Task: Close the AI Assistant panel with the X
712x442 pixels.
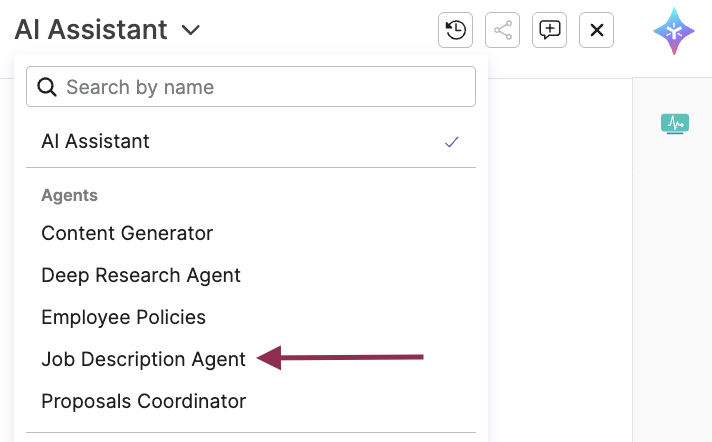Action: pos(597,30)
